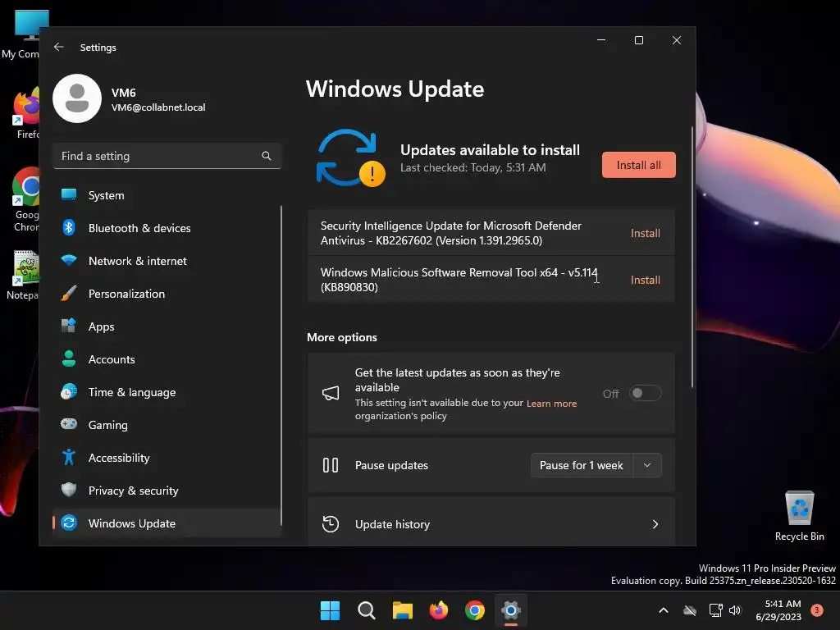
Task: Expand Update history with the chevron
Action: click(x=655, y=524)
